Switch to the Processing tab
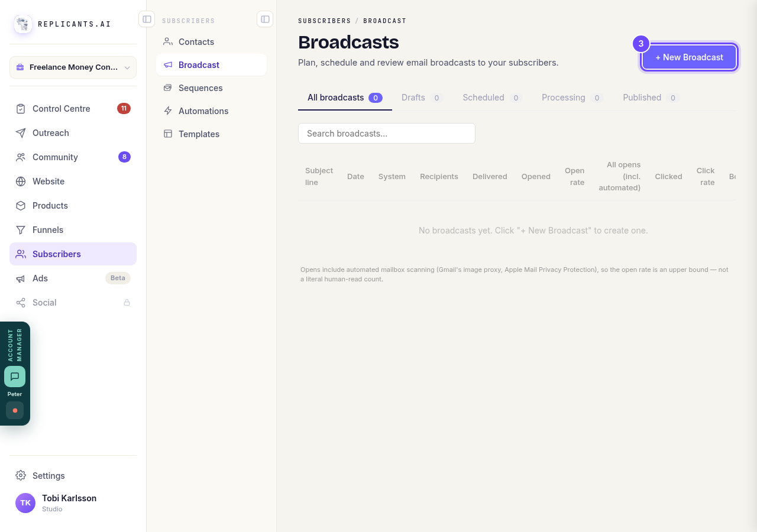The width and height of the screenshot is (757, 532). pyautogui.click(x=572, y=98)
